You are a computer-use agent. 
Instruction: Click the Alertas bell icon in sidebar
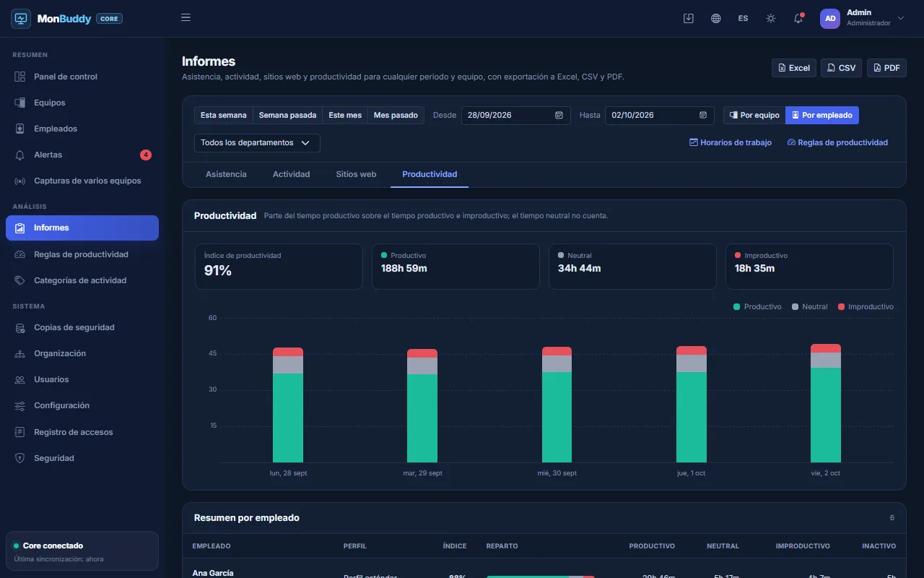tap(20, 155)
